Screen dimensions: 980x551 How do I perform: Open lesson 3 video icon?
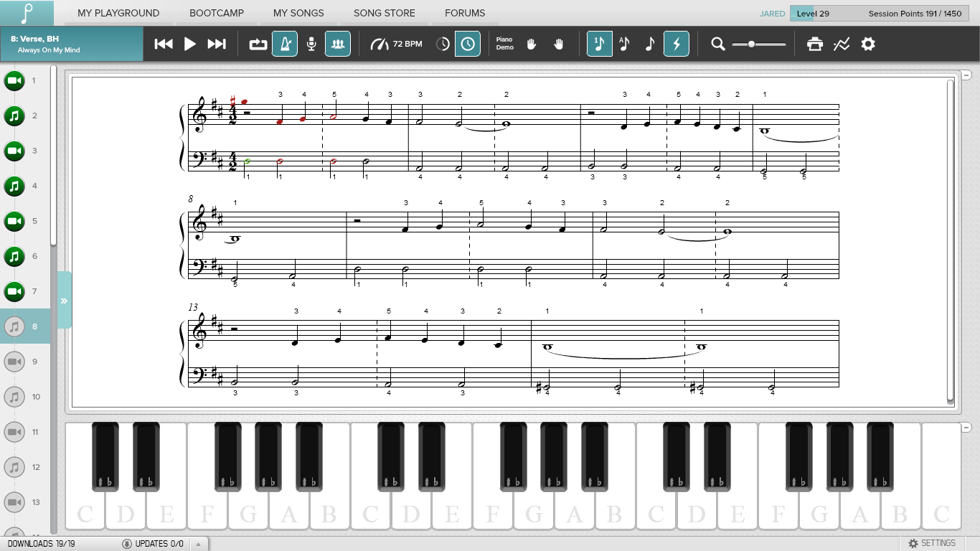tap(14, 151)
